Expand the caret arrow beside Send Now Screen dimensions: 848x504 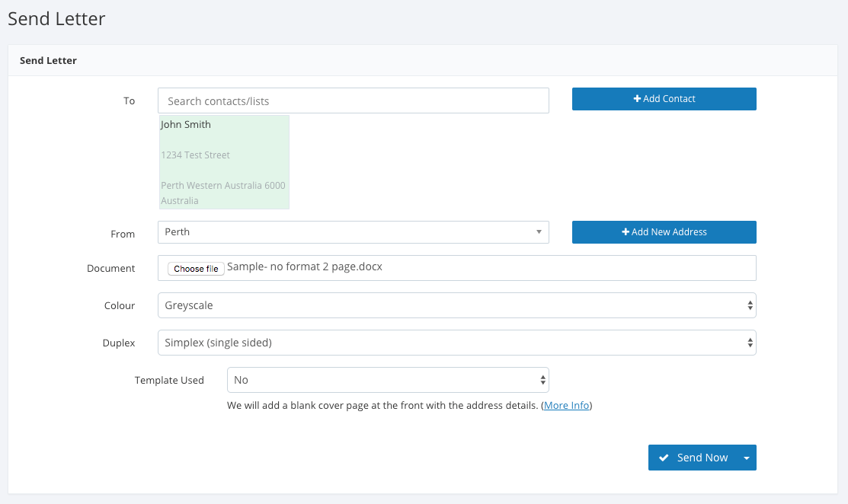tap(747, 458)
